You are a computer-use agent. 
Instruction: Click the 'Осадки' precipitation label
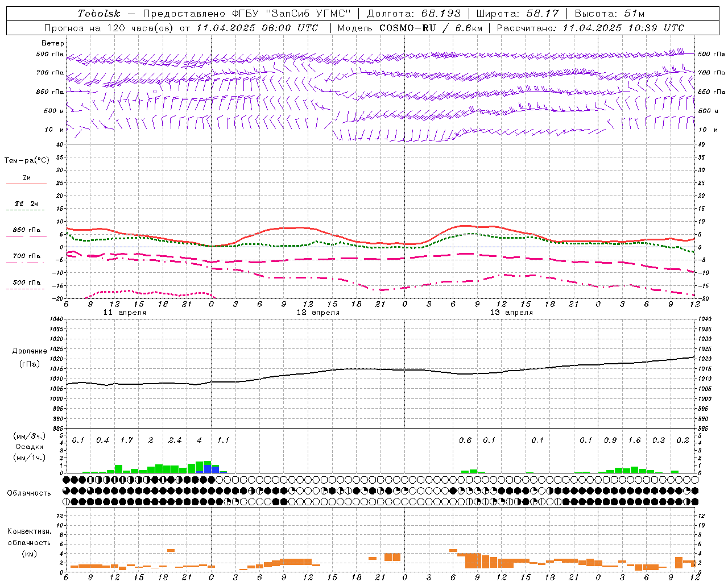(x=30, y=447)
